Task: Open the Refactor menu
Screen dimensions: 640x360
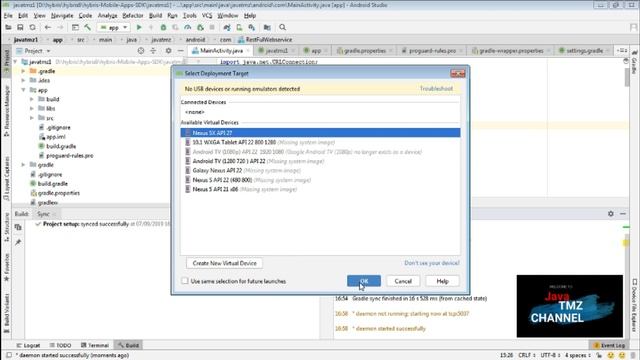Action: pyautogui.click(x=133, y=16)
